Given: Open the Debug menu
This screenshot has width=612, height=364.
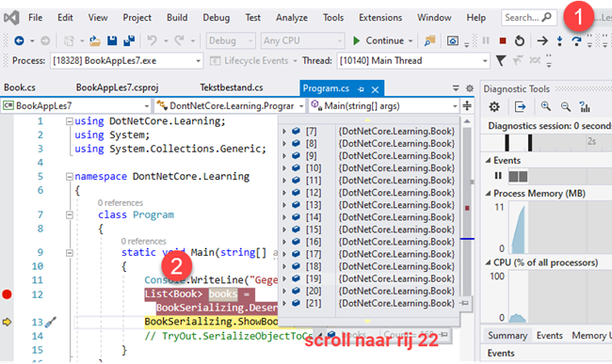Looking at the screenshot, I should point(217,18).
